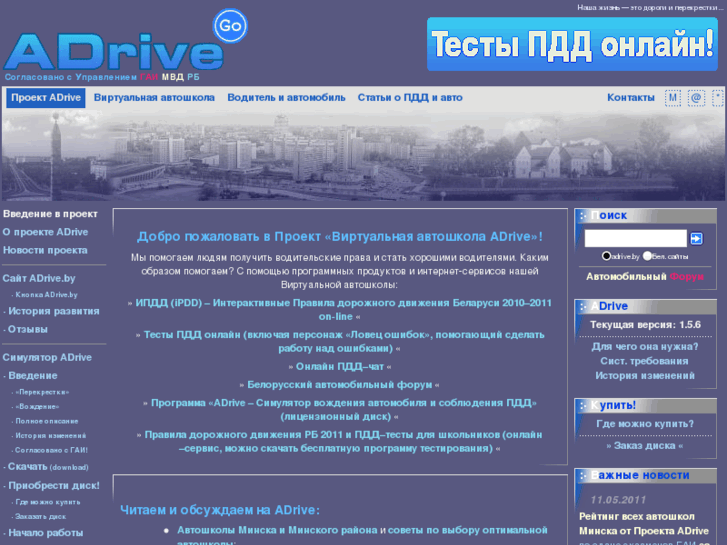Open Отзывы sidebar link
The image size is (727, 545).
pos(28,329)
